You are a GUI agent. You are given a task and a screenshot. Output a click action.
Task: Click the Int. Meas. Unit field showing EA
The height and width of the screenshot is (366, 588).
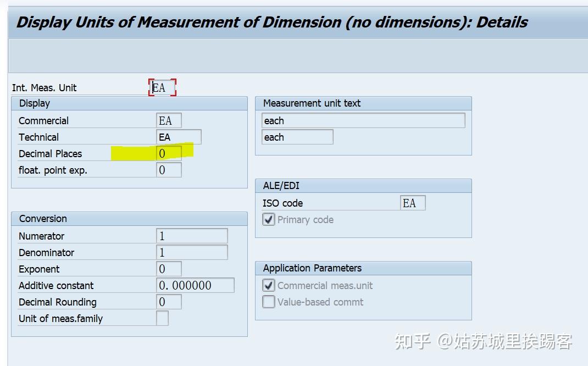[162, 87]
